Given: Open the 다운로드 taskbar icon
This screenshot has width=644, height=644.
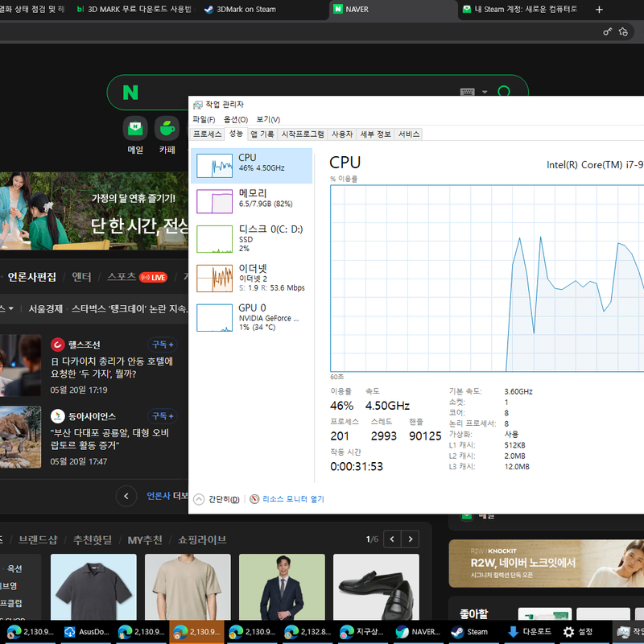Looking at the screenshot, I should click(x=530, y=632).
